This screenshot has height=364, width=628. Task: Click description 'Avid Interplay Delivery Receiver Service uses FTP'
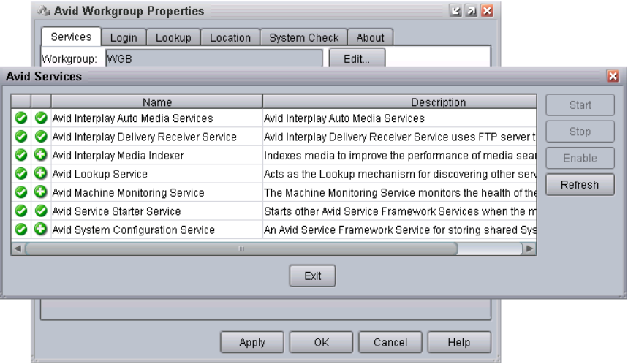[399, 137]
